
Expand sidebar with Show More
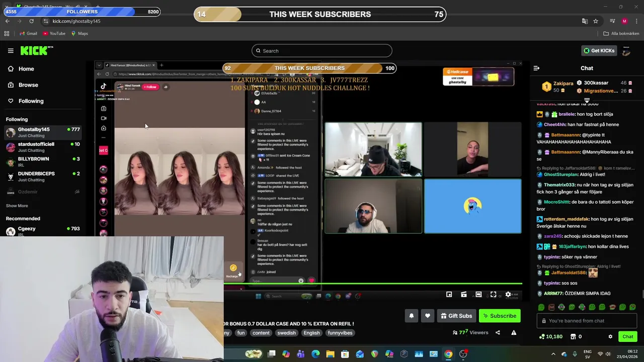(17, 206)
